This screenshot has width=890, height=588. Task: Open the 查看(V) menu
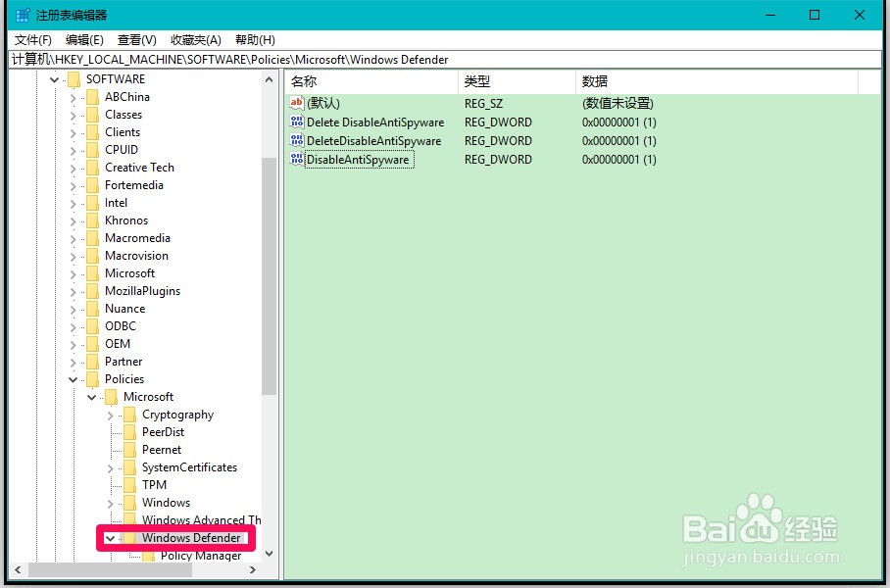(137, 40)
